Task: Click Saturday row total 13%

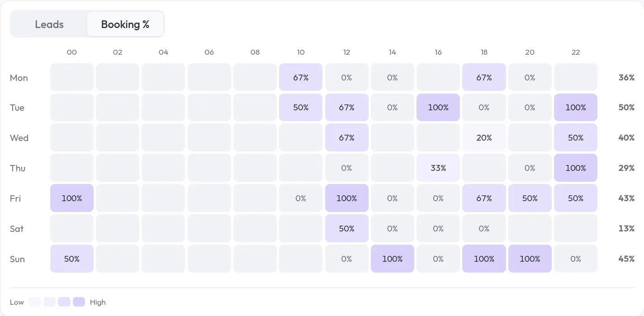Action: click(x=626, y=228)
